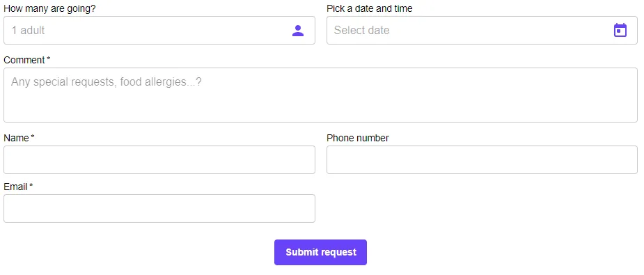Focus the Comment text area
Image resolution: width=644 pixels, height=275 pixels.
point(320,95)
